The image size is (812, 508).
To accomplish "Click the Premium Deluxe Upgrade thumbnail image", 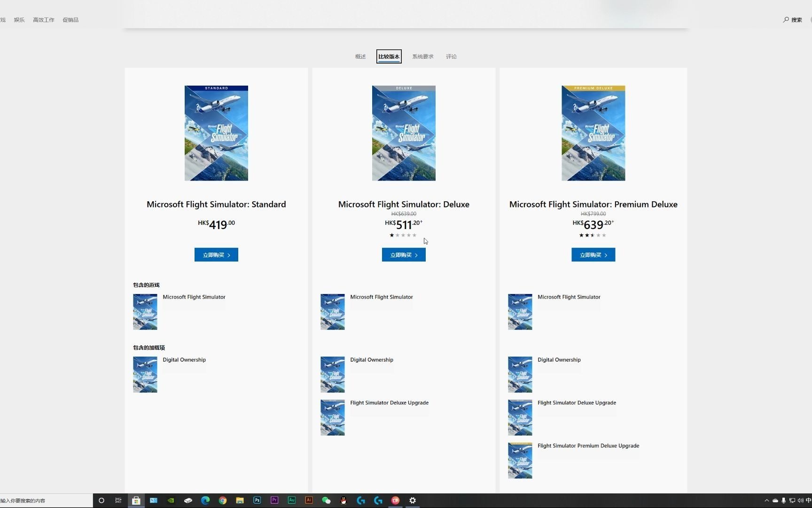I will (520, 460).
